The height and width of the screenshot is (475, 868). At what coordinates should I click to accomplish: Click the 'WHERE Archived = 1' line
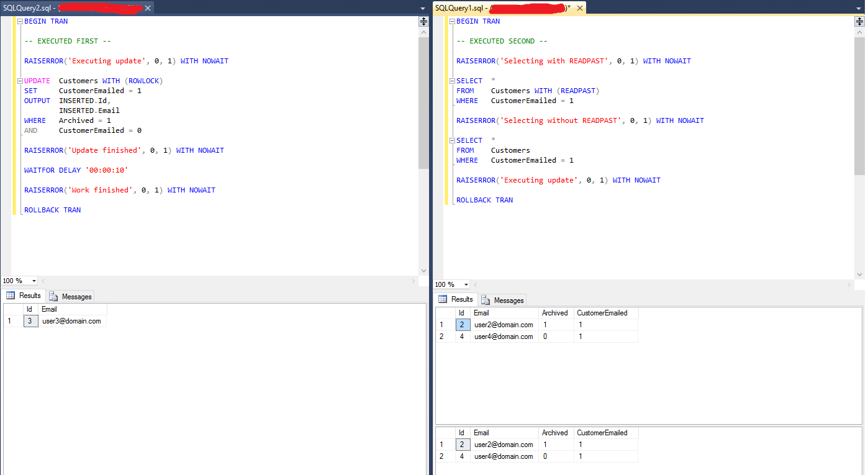[68, 120]
